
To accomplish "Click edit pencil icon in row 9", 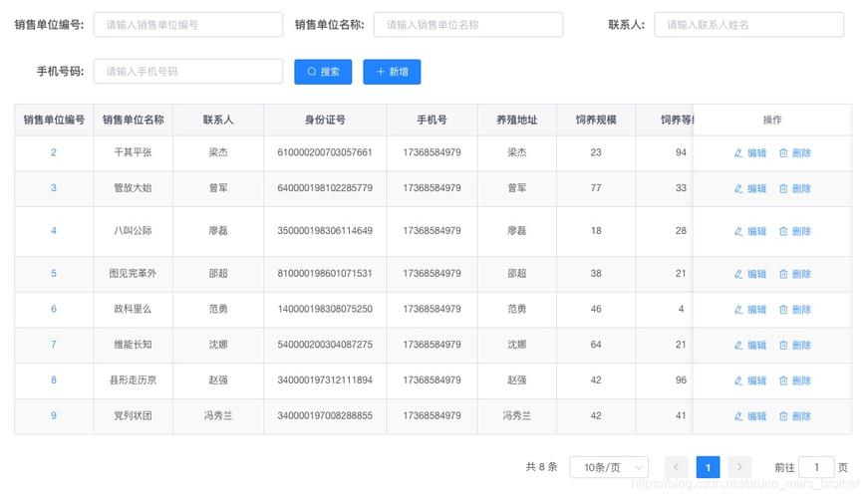I will [738, 416].
